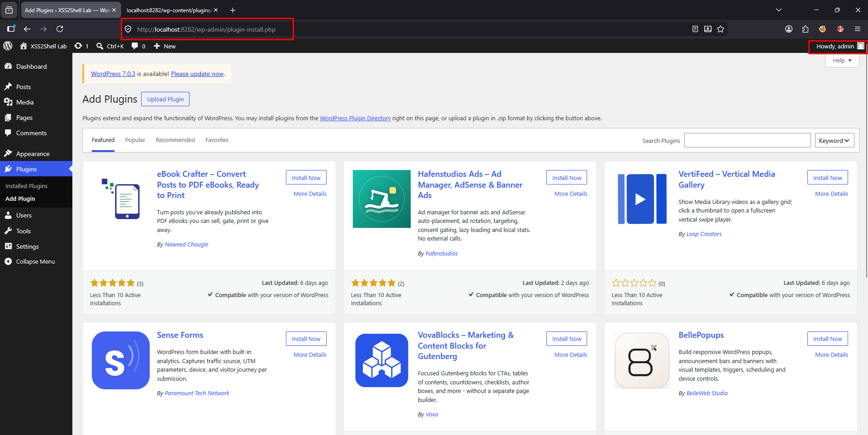Switch to the Popular plugins tab

[135, 140]
